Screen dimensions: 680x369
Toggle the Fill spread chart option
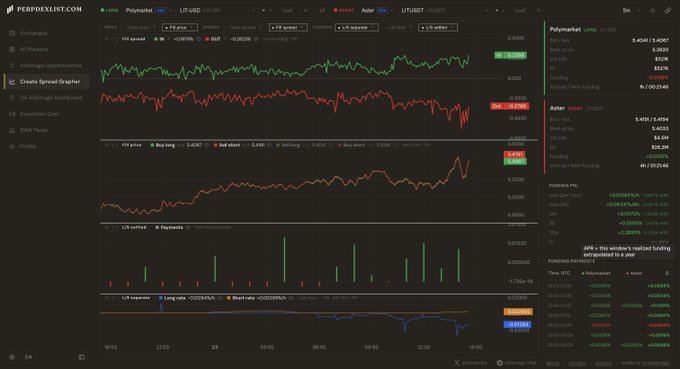click(288, 27)
